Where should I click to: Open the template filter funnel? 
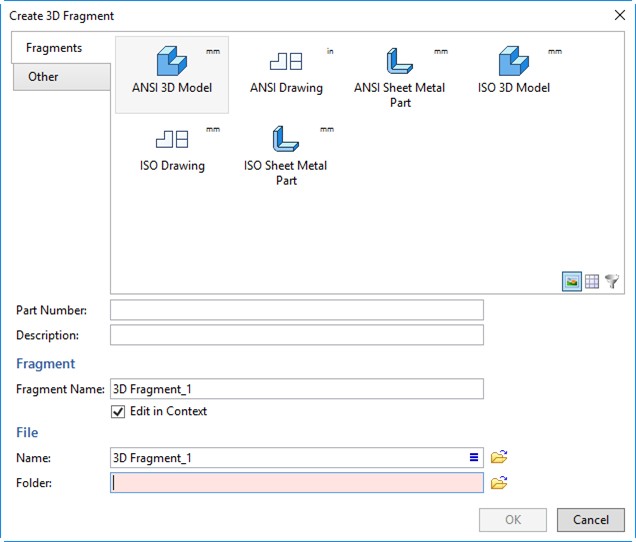coord(612,283)
